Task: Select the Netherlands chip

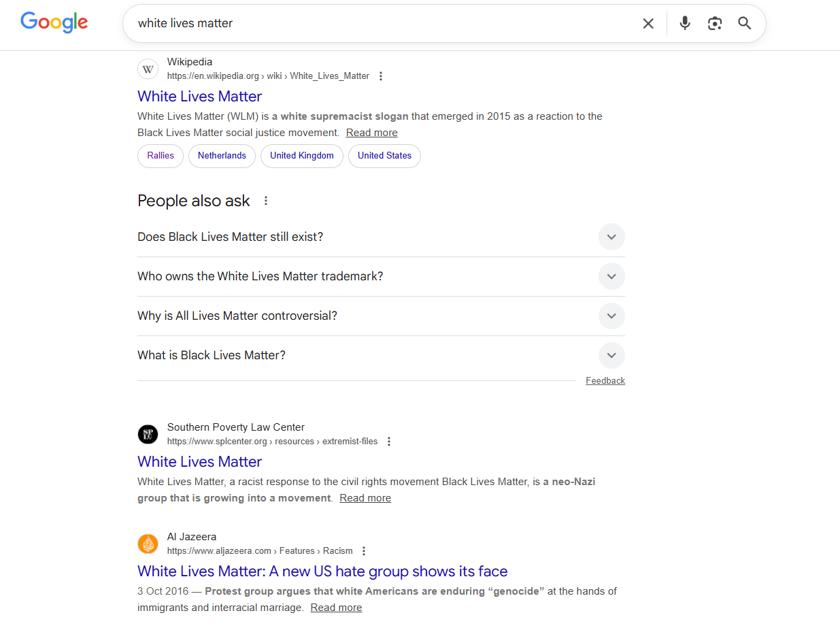Action: click(x=222, y=156)
